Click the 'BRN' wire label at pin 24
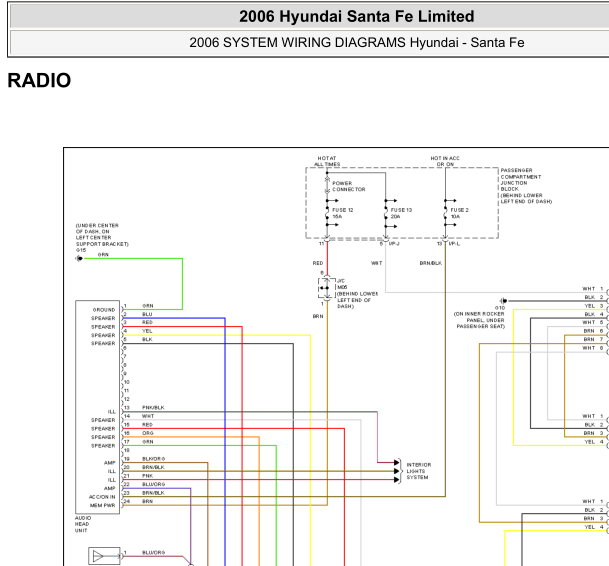The image size is (609, 566). tap(148, 501)
